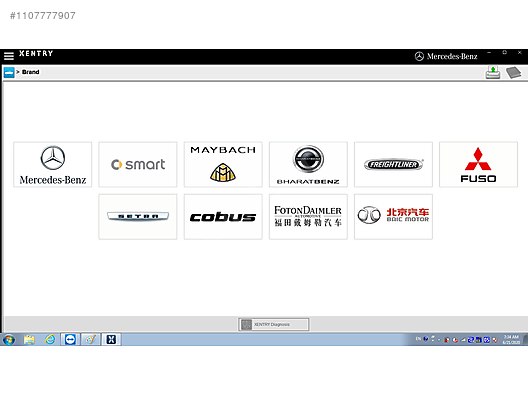Open the Windows Start menu
Image resolution: width=528 pixels, height=396 pixels.
click(x=8, y=339)
